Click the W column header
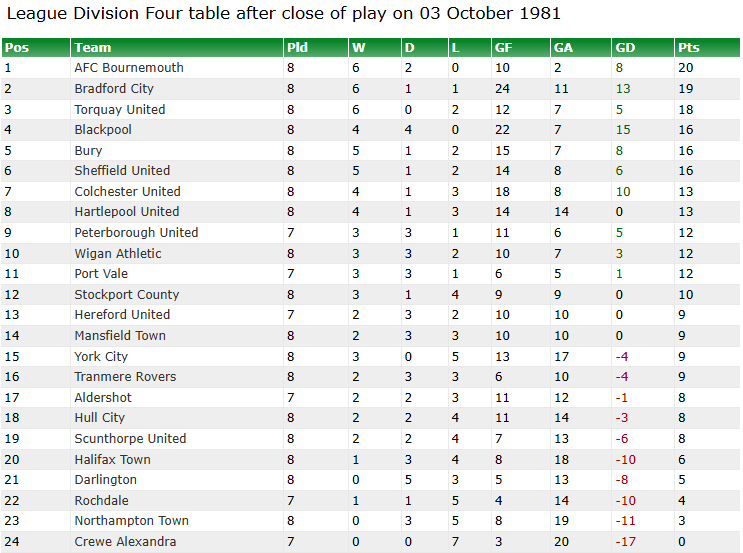This screenshot has width=743, height=553. point(359,48)
